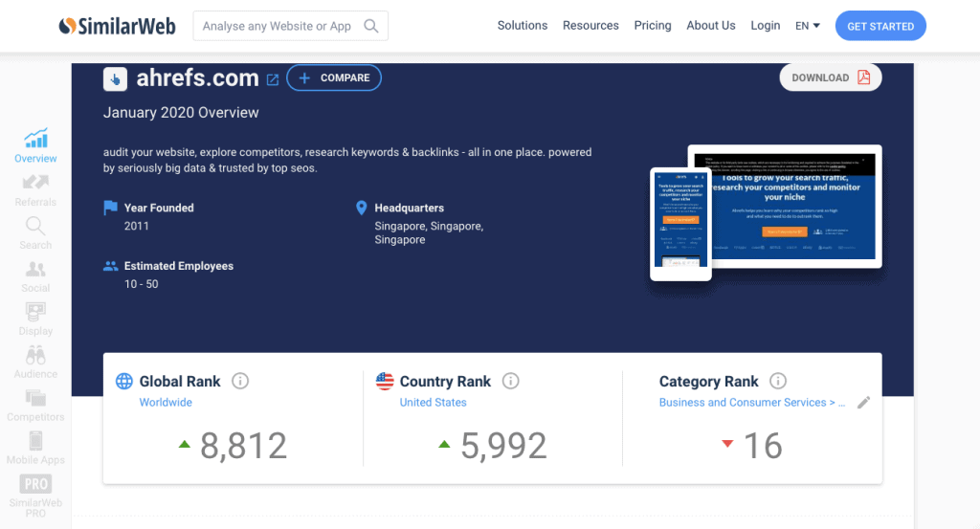Screen dimensions: 980x529
Task: Click the DOWNLOAD button
Action: (831, 77)
